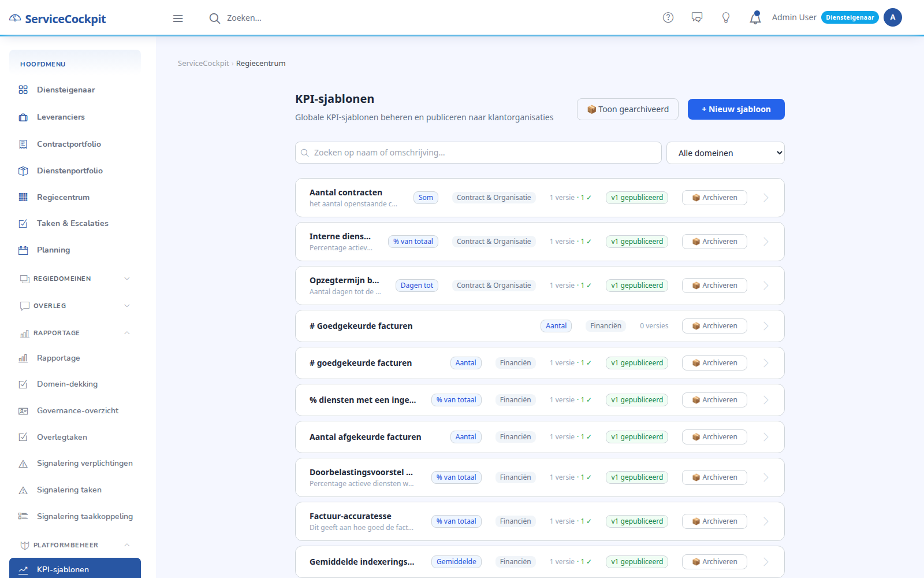This screenshot has width=924, height=578.
Task: Collapse the Rapportage sidebar section
Action: (x=75, y=333)
